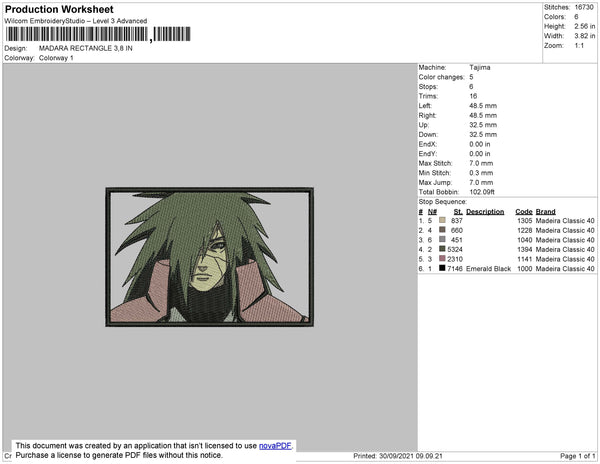Image resolution: width=600 pixels, height=464 pixels.
Task: Click the zoom value '1:1'
Action: click(579, 46)
